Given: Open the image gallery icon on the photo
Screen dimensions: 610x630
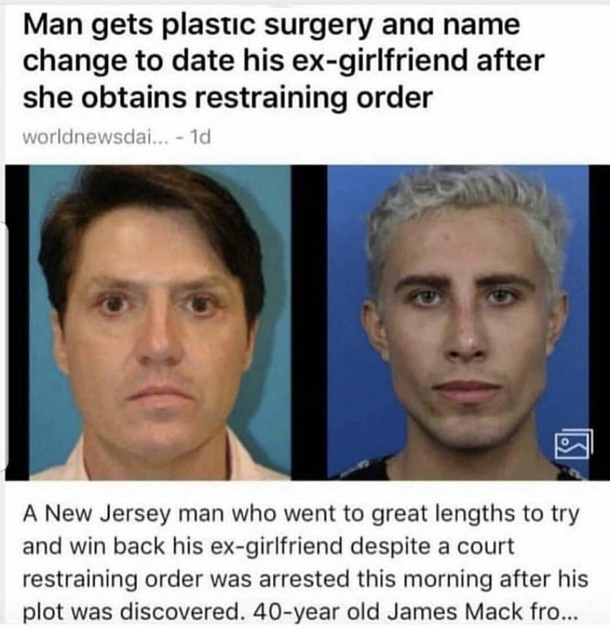Looking at the screenshot, I should pos(574,444).
